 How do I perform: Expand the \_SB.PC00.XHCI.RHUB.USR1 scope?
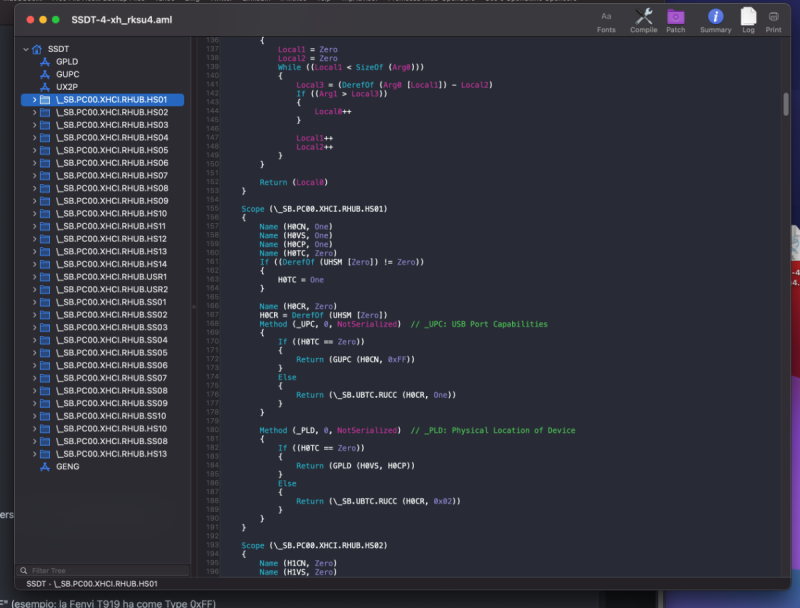pyautogui.click(x=34, y=277)
